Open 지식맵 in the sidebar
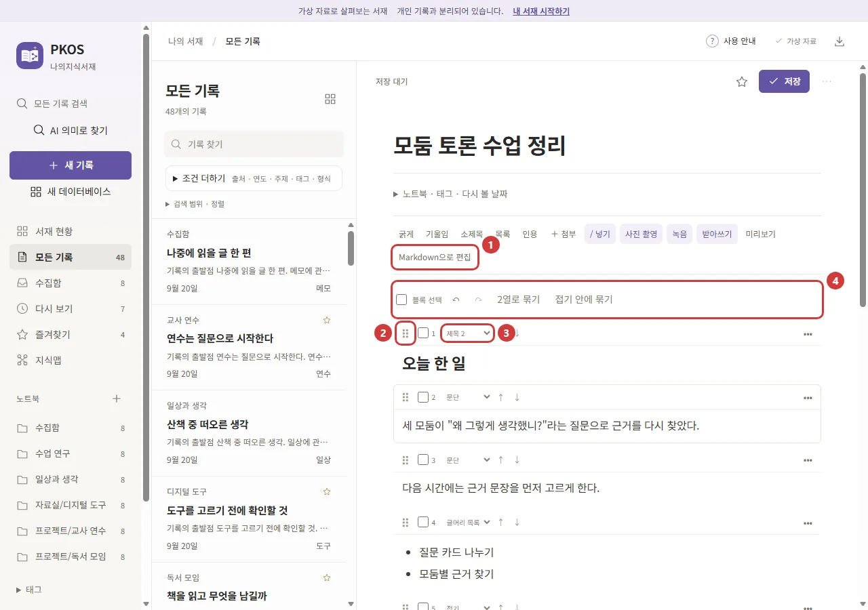This screenshot has height=610, width=868. click(x=71, y=360)
